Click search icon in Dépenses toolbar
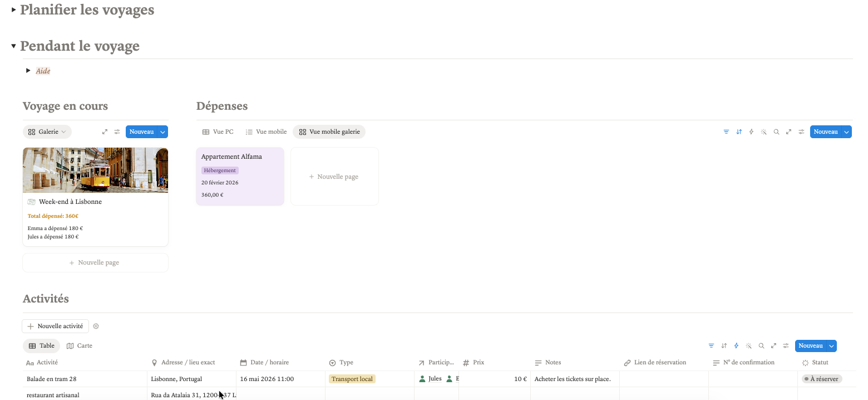Viewport: 868px width, 400px height. pyautogui.click(x=776, y=132)
